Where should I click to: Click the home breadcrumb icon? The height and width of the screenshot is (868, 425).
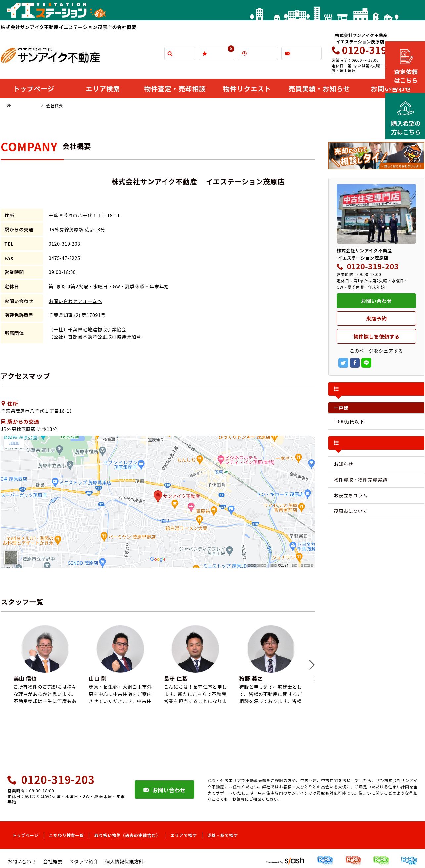click(8, 106)
